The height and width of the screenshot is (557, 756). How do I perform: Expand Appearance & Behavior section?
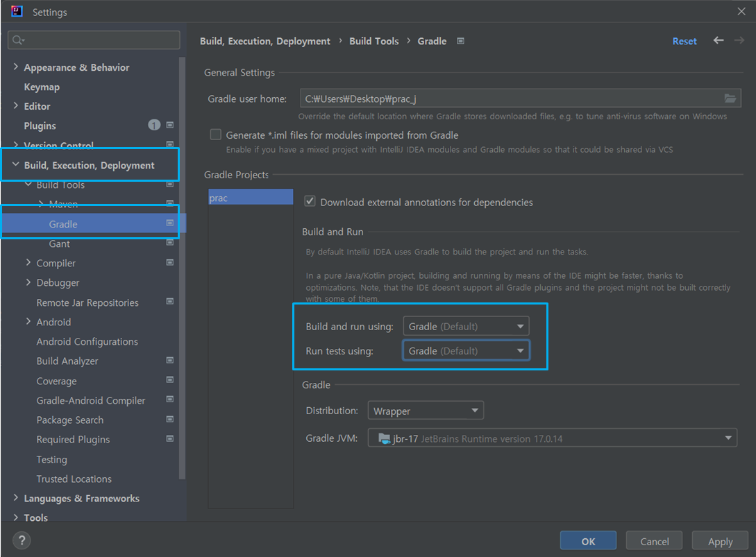click(15, 67)
